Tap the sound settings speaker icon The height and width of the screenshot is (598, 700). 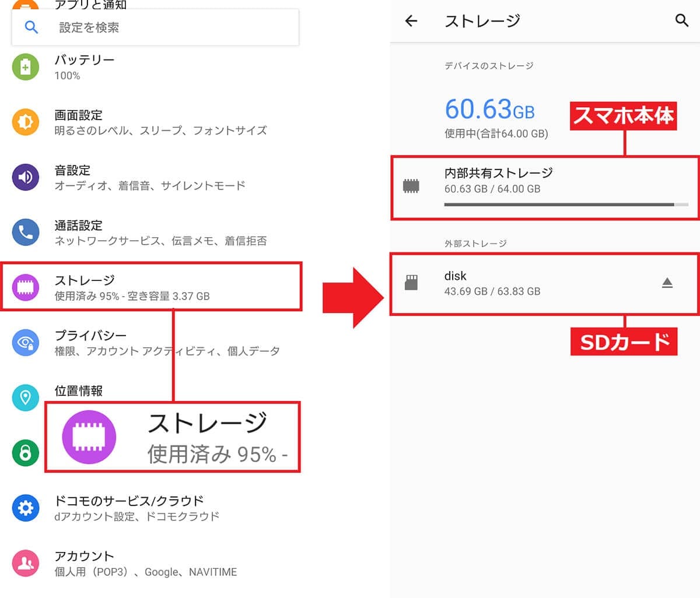coord(26,177)
